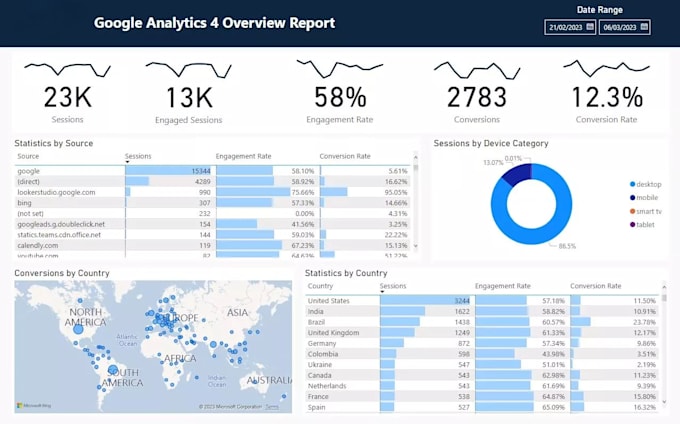Click the 86.5% donut chart label
680x424 pixels.
pos(567,246)
